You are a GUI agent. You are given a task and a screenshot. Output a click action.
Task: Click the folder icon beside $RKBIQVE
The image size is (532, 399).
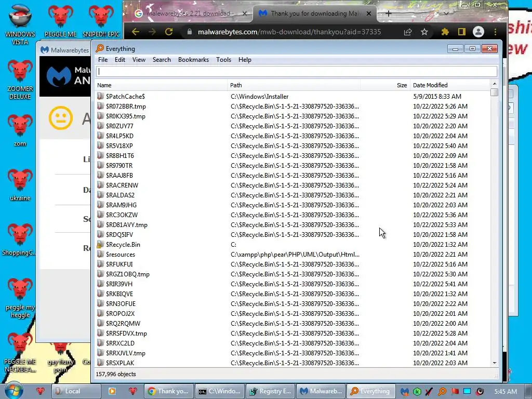pyautogui.click(x=100, y=294)
